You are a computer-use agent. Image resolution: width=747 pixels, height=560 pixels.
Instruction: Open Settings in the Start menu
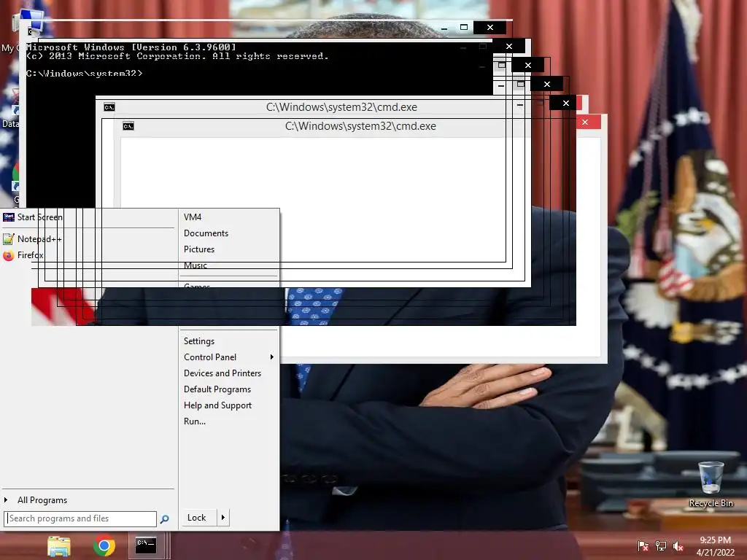pyautogui.click(x=199, y=341)
